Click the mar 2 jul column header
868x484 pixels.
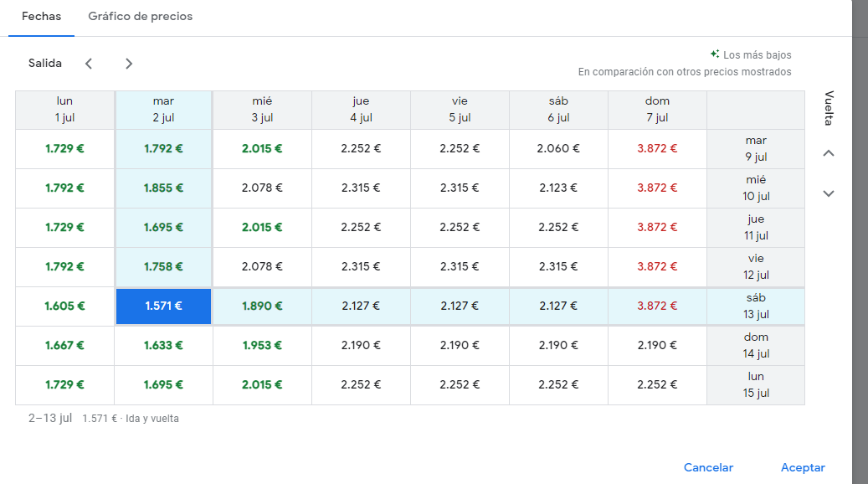click(163, 110)
